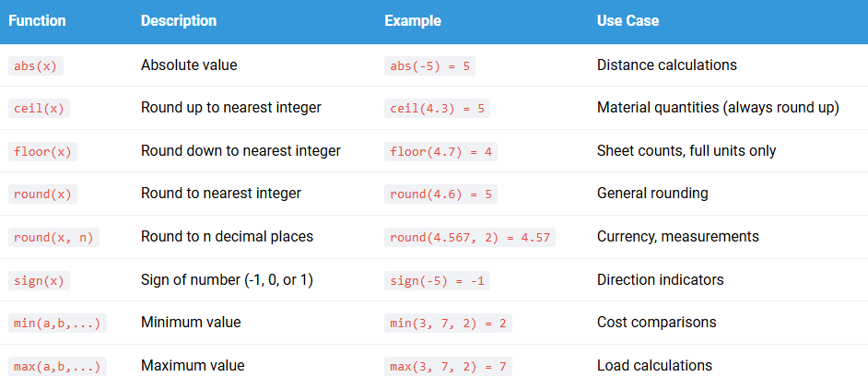Select the ceil(4.3) = 5 example
This screenshot has height=377, width=868.
[x=438, y=109]
